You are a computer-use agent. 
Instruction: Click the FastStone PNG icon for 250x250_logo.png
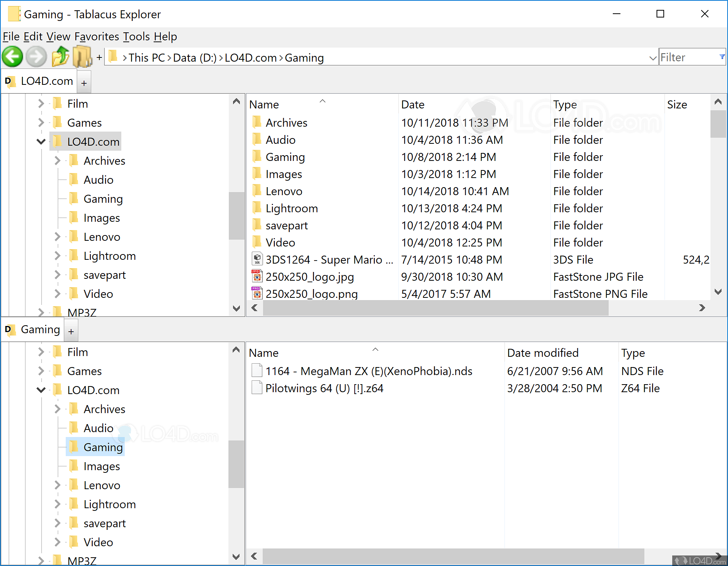pos(257,293)
